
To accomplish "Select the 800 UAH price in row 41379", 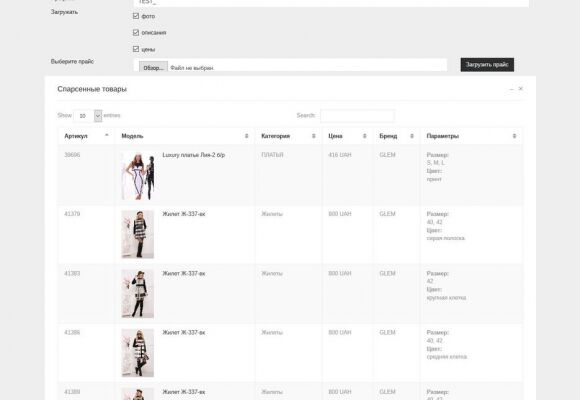I will coord(340,214).
